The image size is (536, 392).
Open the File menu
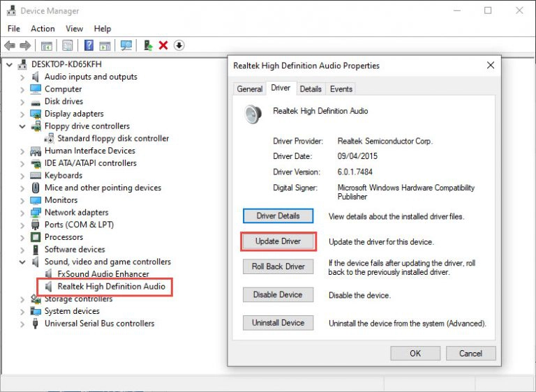pyautogui.click(x=14, y=29)
